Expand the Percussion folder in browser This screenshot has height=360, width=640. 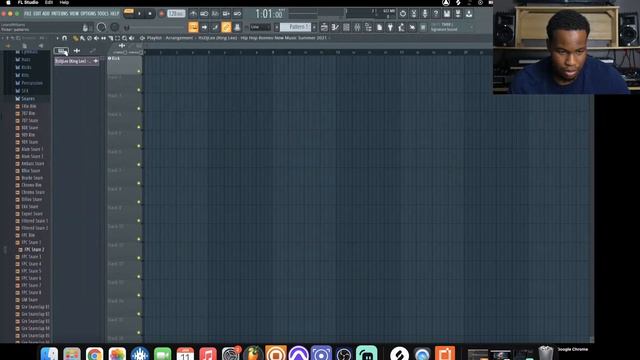[x=32, y=83]
